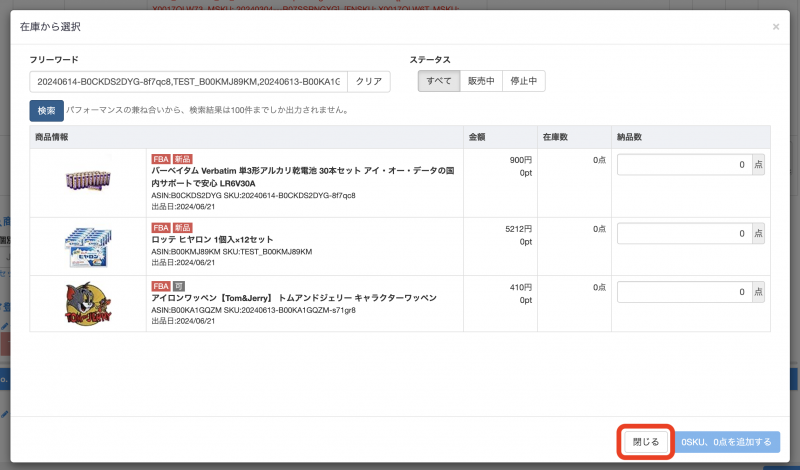The width and height of the screenshot is (800, 470).
Task: Click ASIN:B0CKDS2DYG SKU text line
Action: pyautogui.click(x=254, y=195)
